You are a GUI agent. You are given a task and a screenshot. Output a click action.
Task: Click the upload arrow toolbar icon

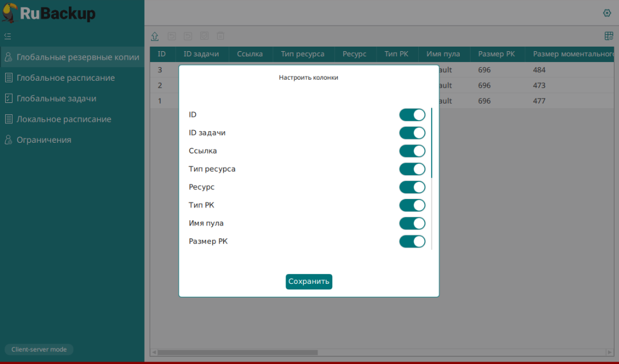[155, 36]
